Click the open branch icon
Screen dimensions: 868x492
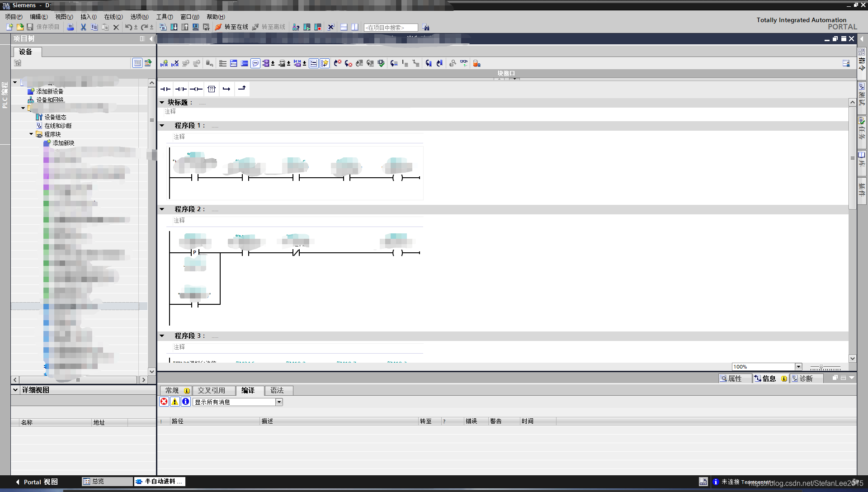226,89
